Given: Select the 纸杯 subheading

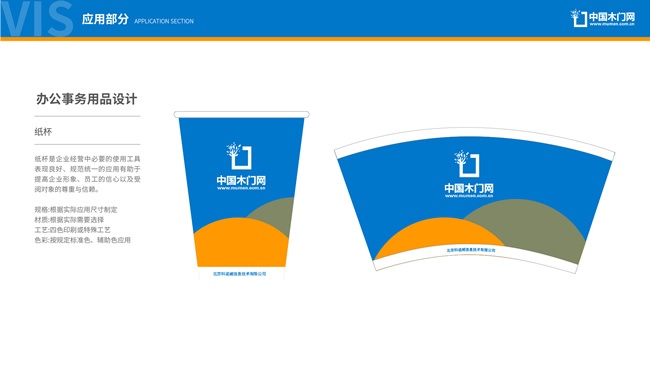Looking at the screenshot, I should coord(43,132).
